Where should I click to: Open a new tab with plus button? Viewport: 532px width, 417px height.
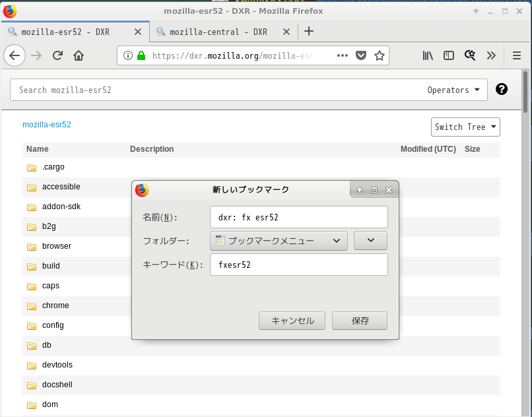(x=308, y=32)
